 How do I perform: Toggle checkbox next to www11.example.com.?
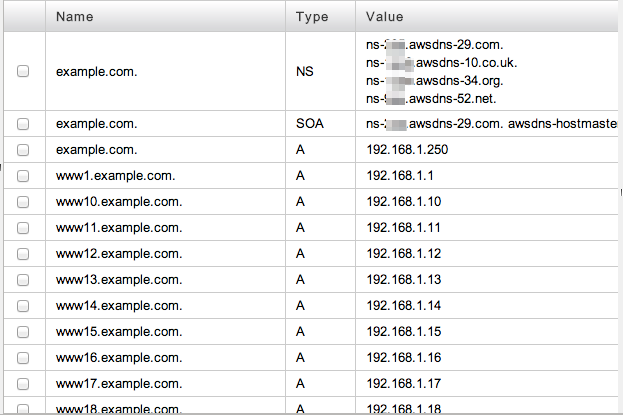(x=23, y=228)
